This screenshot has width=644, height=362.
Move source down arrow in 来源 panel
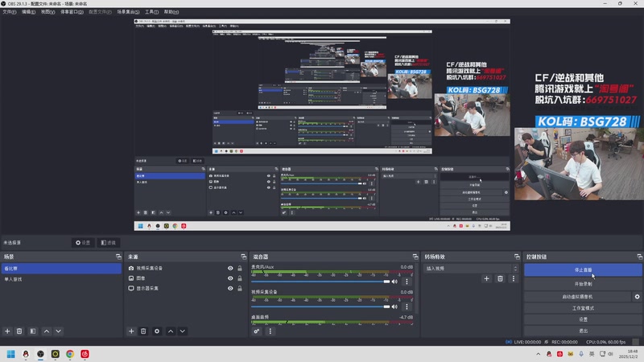pyautogui.click(x=183, y=331)
